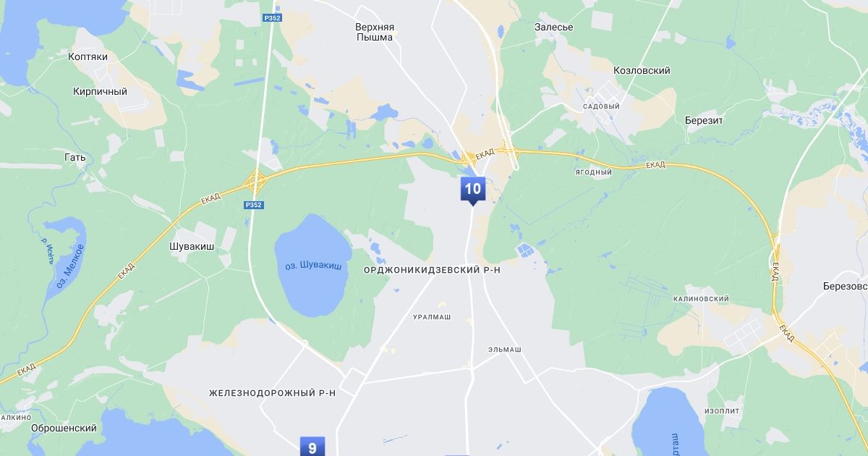Click the P352 shield near Шувакиш interchange
The image size is (868, 456).
point(254,205)
